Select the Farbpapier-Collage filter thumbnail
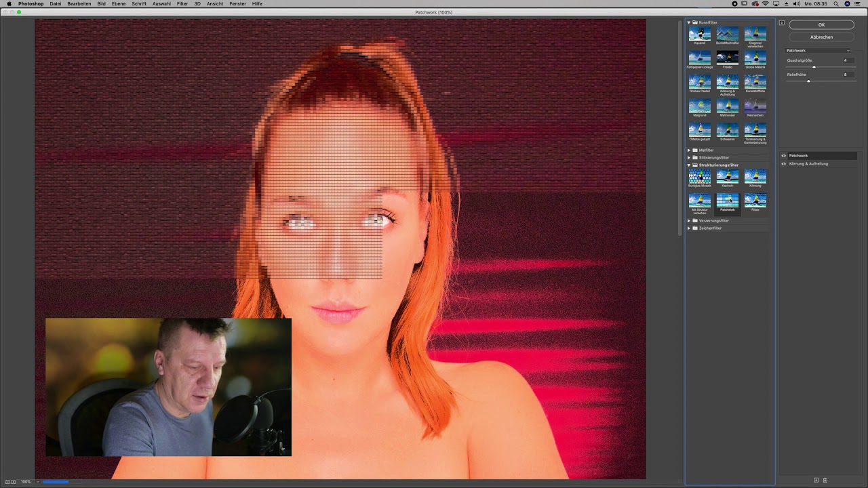The height and width of the screenshot is (488, 868). click(x=700, y=58)
